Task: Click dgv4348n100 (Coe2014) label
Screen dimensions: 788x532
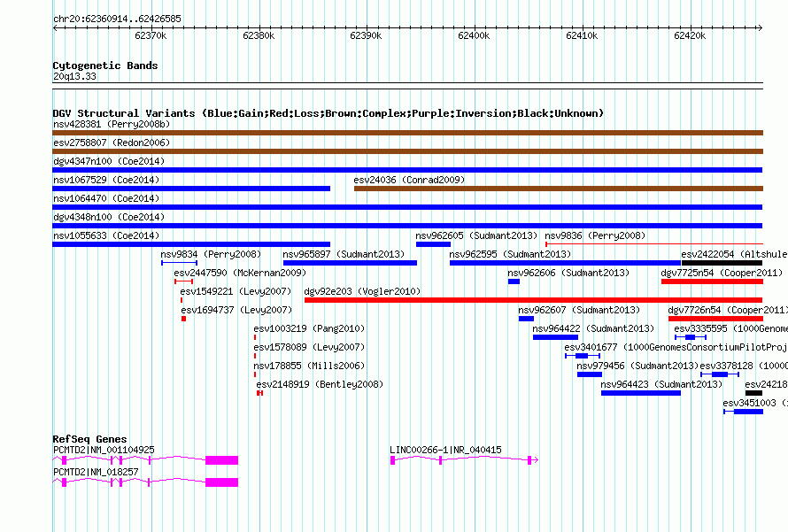Action: point(109,217)
